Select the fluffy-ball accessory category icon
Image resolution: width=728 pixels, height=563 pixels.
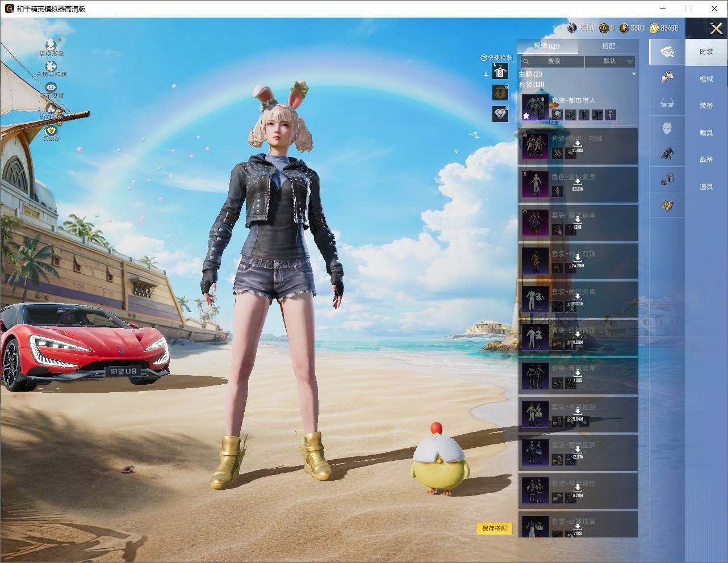[667, 77]
